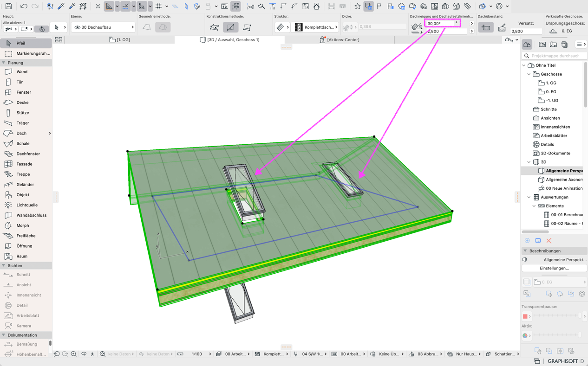This screenshot has height=366, width=588.
Task: Select the Geländer railing tool
Action: (26, 185)
